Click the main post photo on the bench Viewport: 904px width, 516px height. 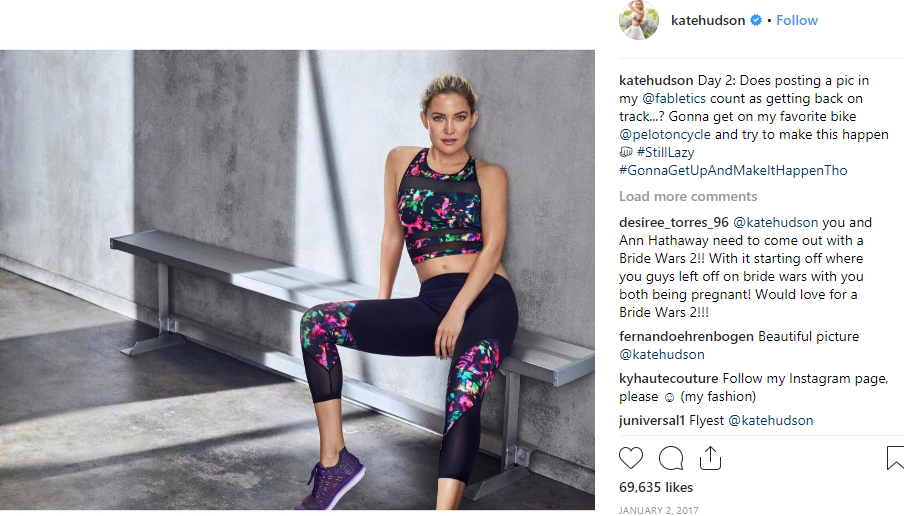coord(297,280)
